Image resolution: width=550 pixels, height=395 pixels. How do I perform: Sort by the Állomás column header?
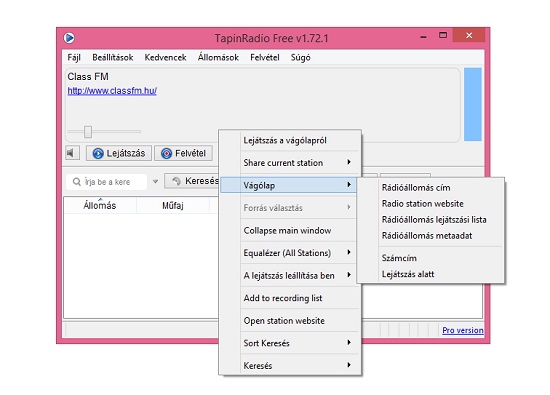(x=100, y=206)
